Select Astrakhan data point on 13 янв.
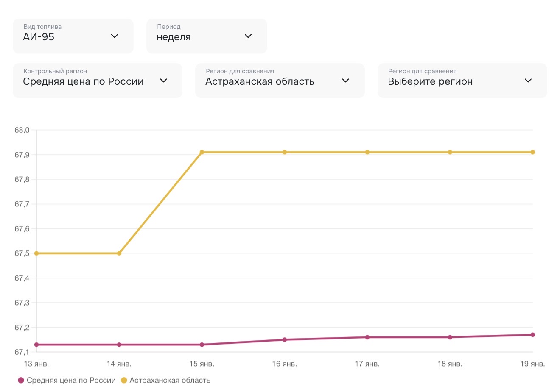This screenshot has height=392, width=560. (36, 253)
